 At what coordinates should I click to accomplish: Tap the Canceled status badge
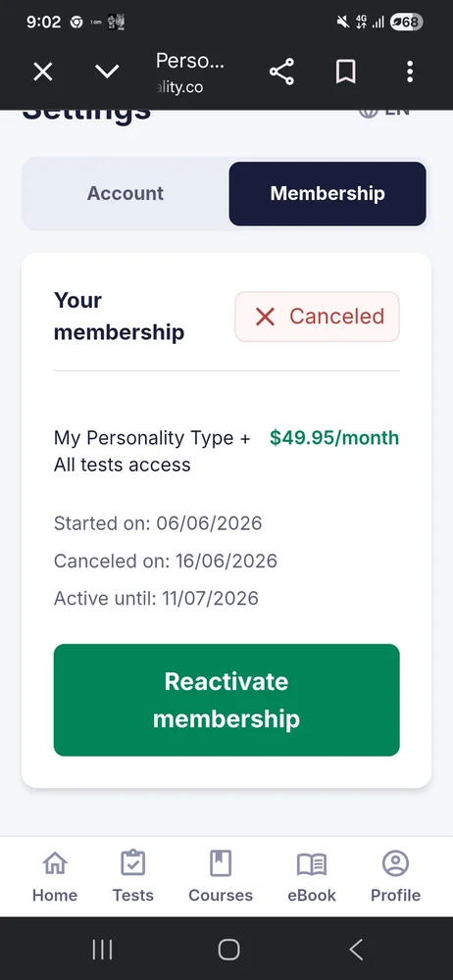pos(318,317)
